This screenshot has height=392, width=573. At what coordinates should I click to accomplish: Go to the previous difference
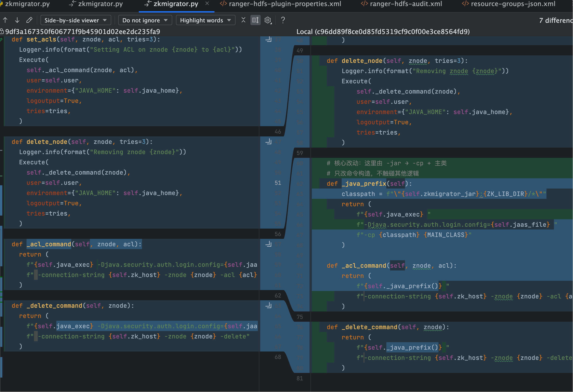(x=5, y=20)
